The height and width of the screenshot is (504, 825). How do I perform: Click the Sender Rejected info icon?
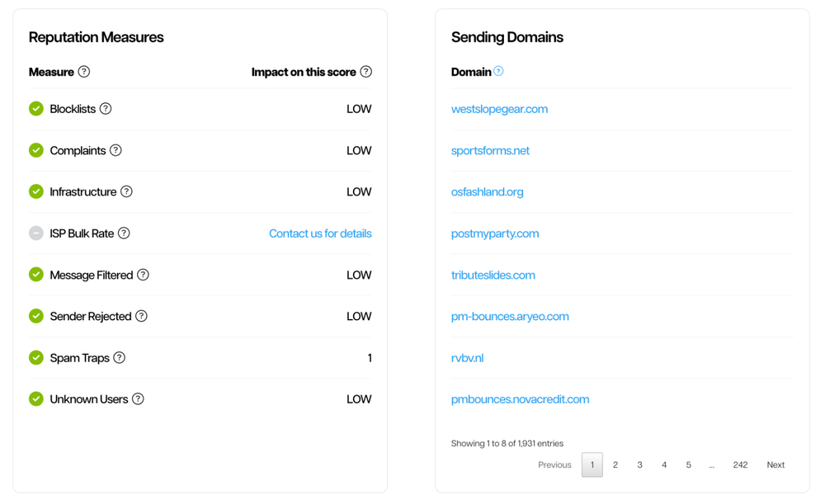point(141,316)
